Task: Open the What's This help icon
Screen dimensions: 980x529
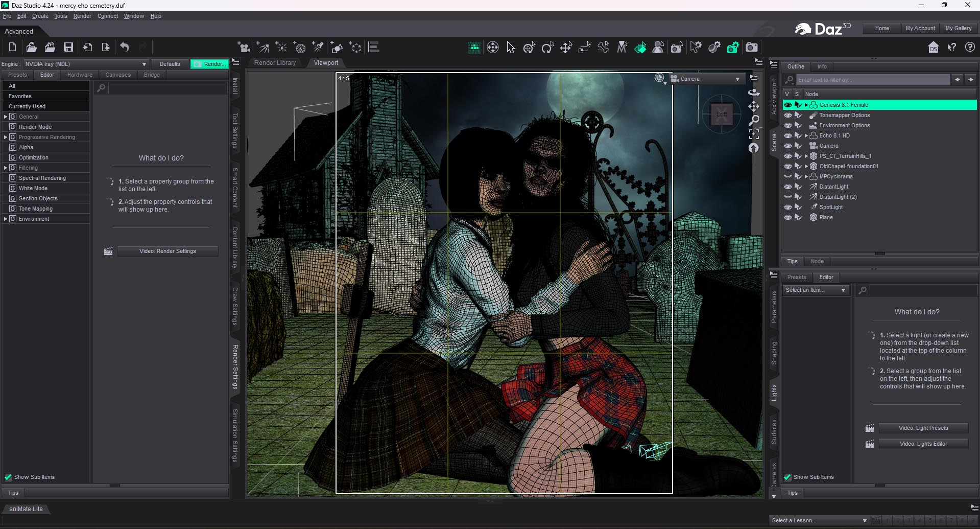Action: [952, 48]
